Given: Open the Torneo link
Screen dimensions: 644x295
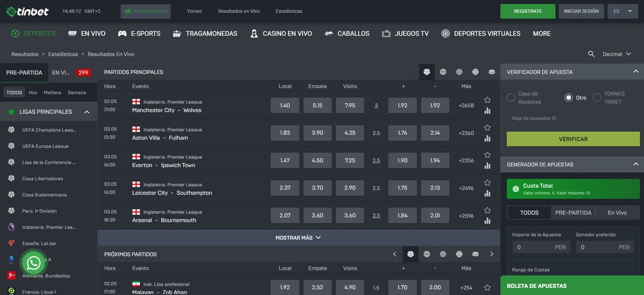Looking at the screenshot, I should tap(194, 11).
